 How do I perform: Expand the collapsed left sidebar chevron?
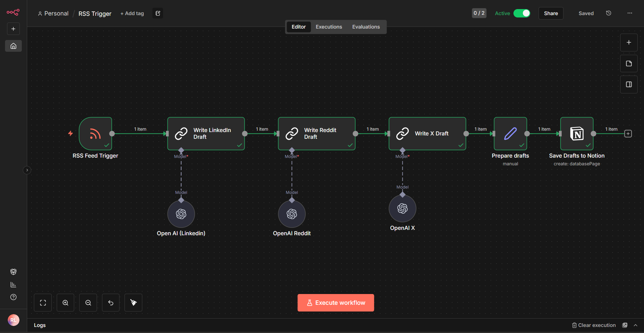pyautogui.click(x=27, y=170)
